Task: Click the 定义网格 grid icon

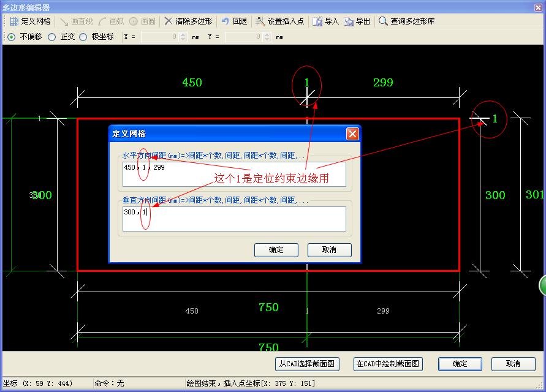Action: [x=14, y=21]
